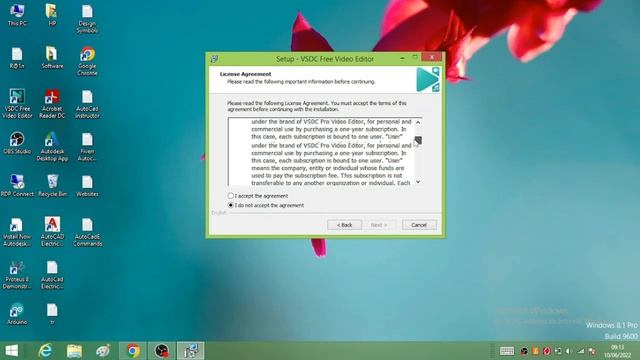Select AutoCadE Commands file icon

point(87,232)
